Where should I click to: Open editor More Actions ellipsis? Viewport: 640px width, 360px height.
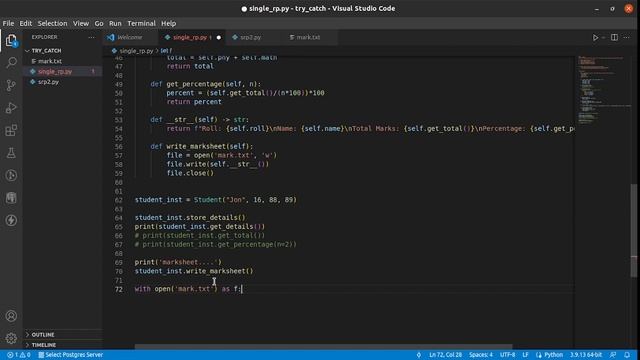pyautogui.click(x=627, y=38)
